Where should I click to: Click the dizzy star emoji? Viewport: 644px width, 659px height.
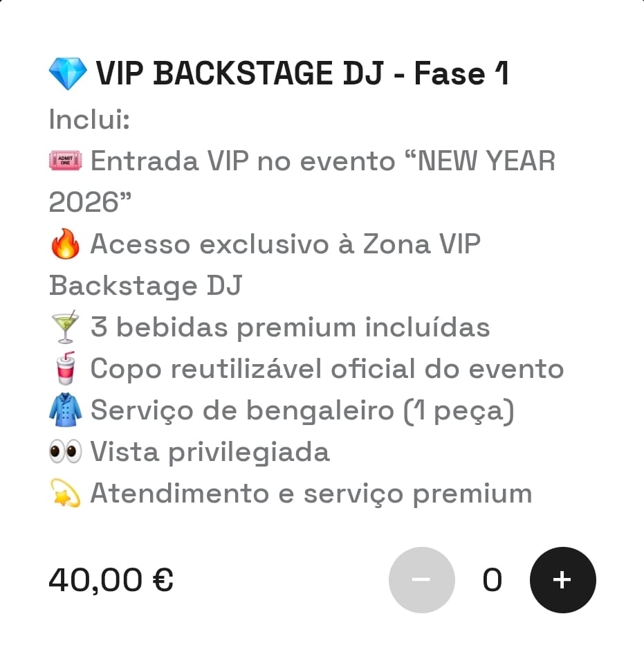pyautogui.click(x=66, y=494)
